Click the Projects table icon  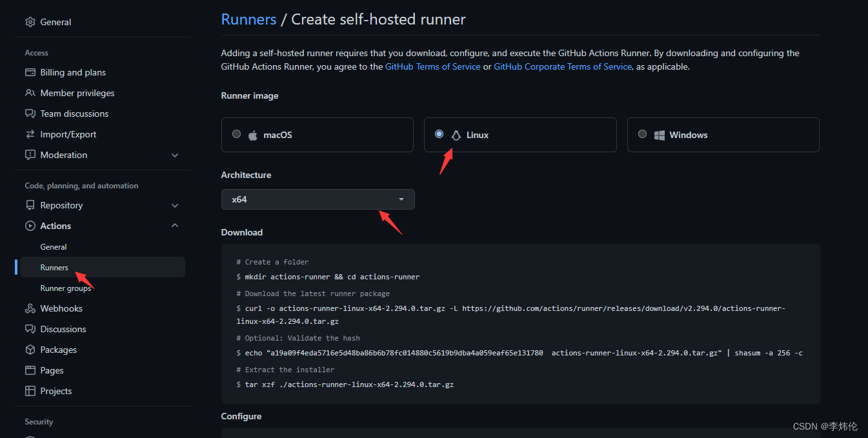click(x=30, y=391)
